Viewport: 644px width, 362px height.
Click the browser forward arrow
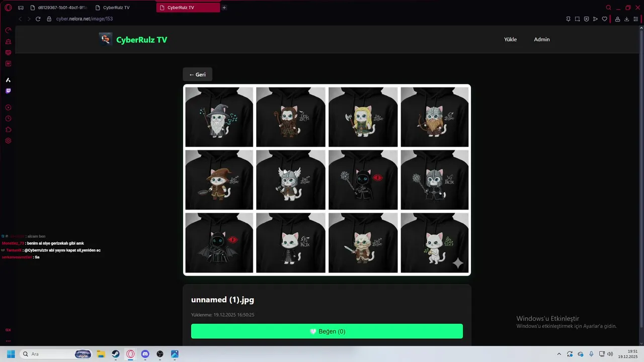pyautogui.click(x=29, y=19)
